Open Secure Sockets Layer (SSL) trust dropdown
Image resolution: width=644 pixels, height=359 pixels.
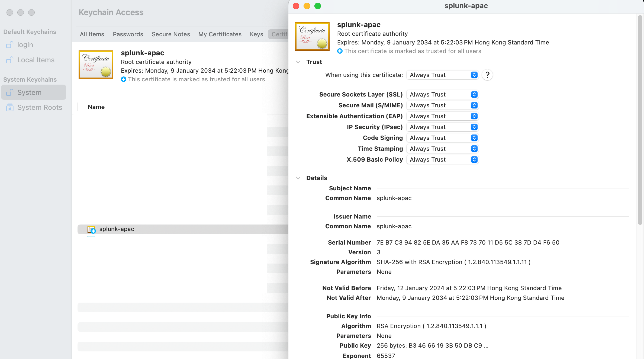(442, 94)
